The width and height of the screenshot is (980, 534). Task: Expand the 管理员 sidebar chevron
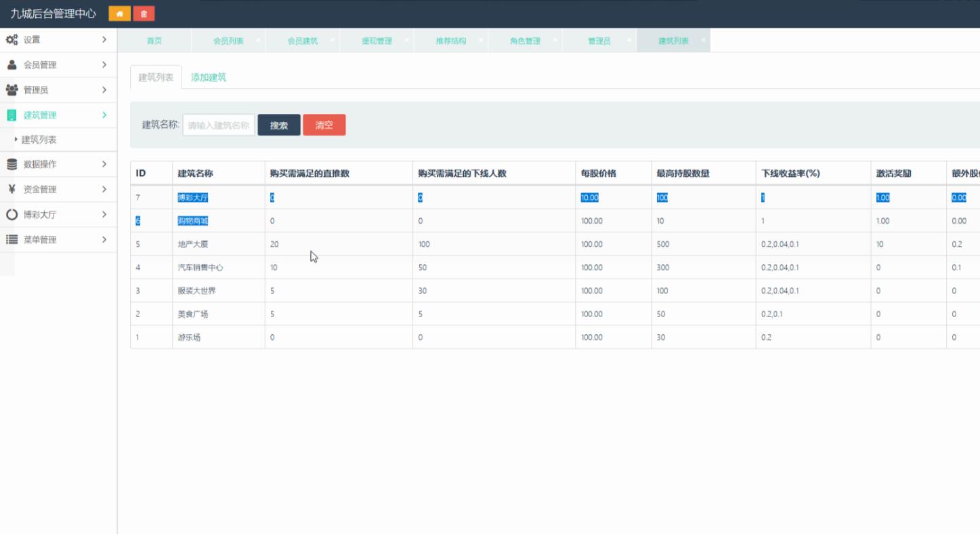(x=104, y=90)
